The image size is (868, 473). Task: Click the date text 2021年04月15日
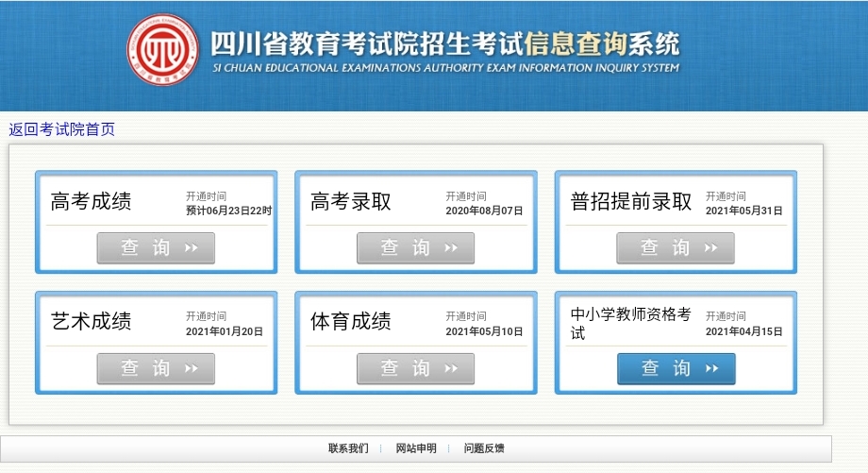(x=743, y=331)
